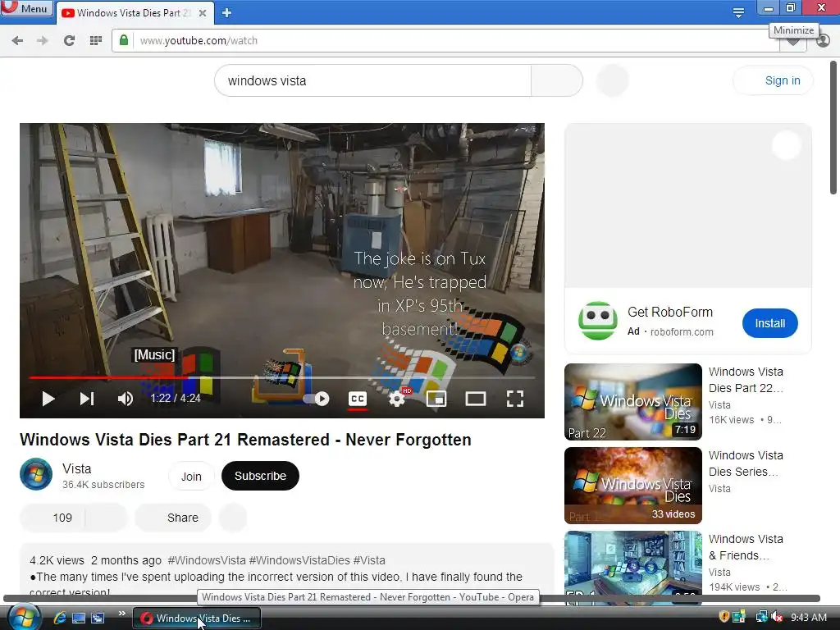Toggle the autoplay switch in player
Image resolution: width=840 pixels, height=630 pixels.
point(317,399)
